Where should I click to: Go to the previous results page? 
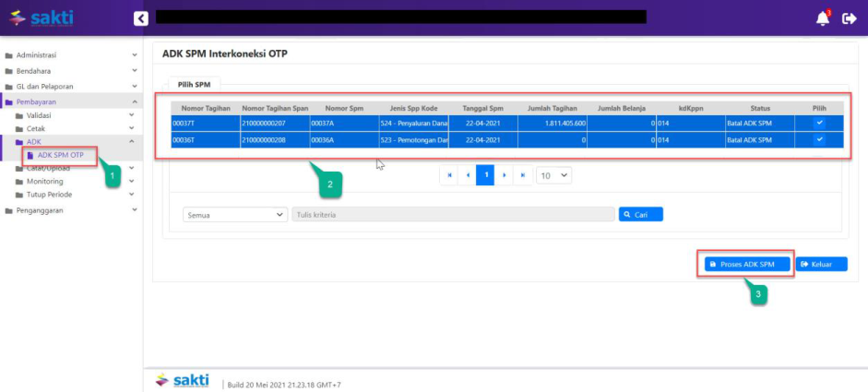(468, 175)
